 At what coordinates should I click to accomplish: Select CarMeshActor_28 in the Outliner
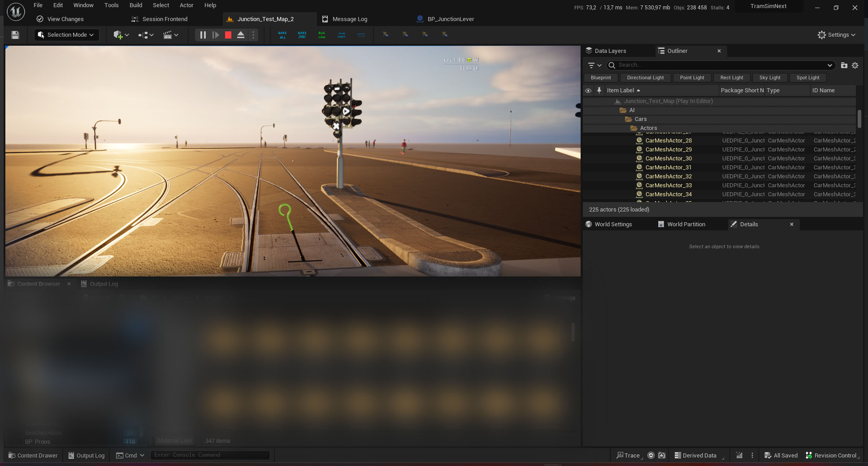(x=720, y=141)
